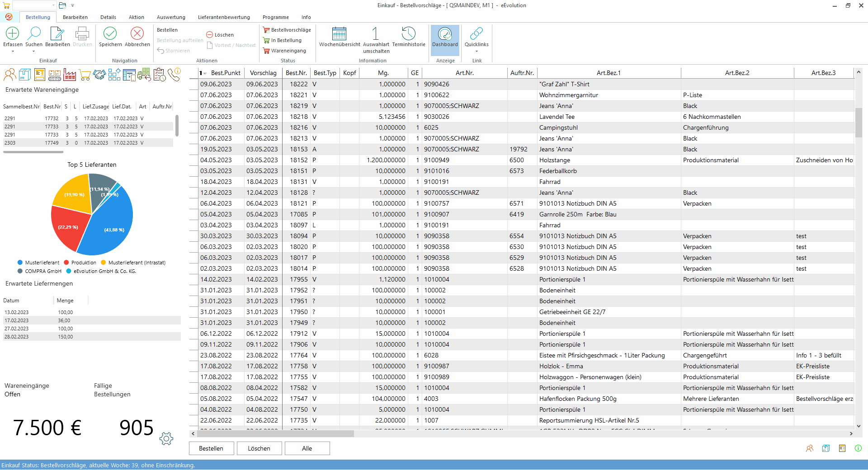The width and height of the screenshot is (868, 470).
Task: Click the Erfassen plus icon
Action: (12, 34)
